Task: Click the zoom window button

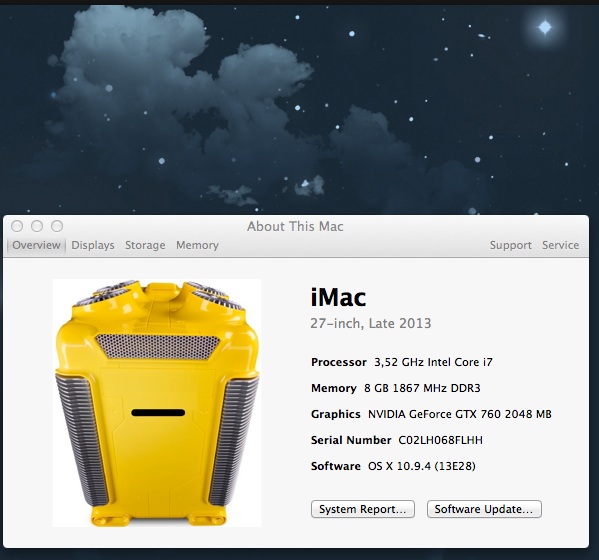Action: 57,226
